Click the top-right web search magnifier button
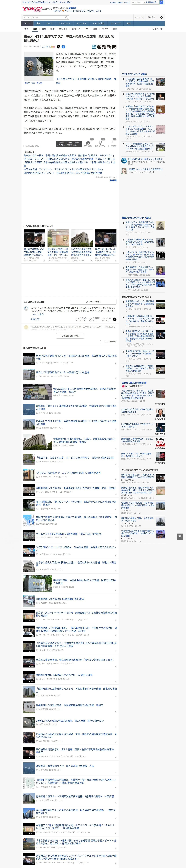Image resolution: width=186 pixels, height=868 pixels. 161,2
